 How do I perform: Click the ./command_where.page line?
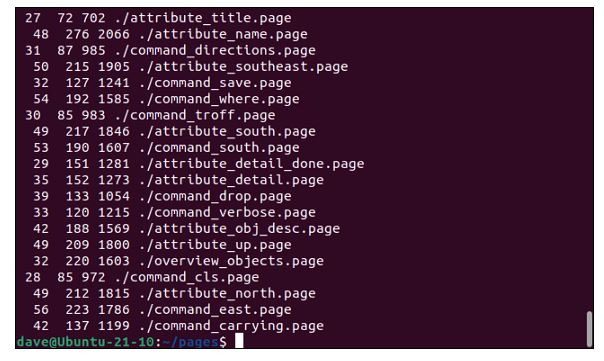tap(166, 99)
